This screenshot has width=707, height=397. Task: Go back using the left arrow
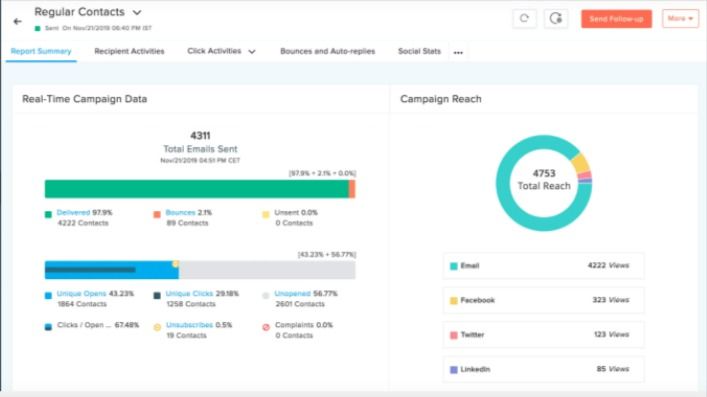(18, 21)
